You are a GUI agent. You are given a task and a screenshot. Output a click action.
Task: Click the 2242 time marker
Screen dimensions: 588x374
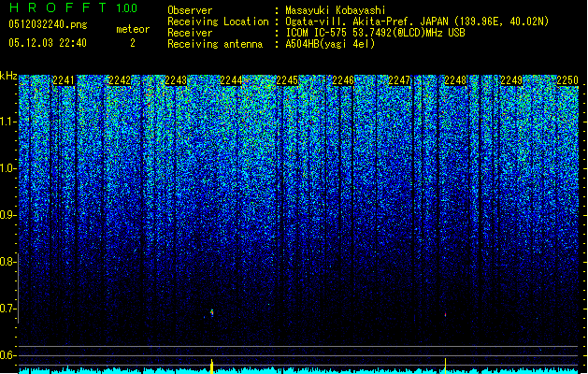[x=120, y=80]
